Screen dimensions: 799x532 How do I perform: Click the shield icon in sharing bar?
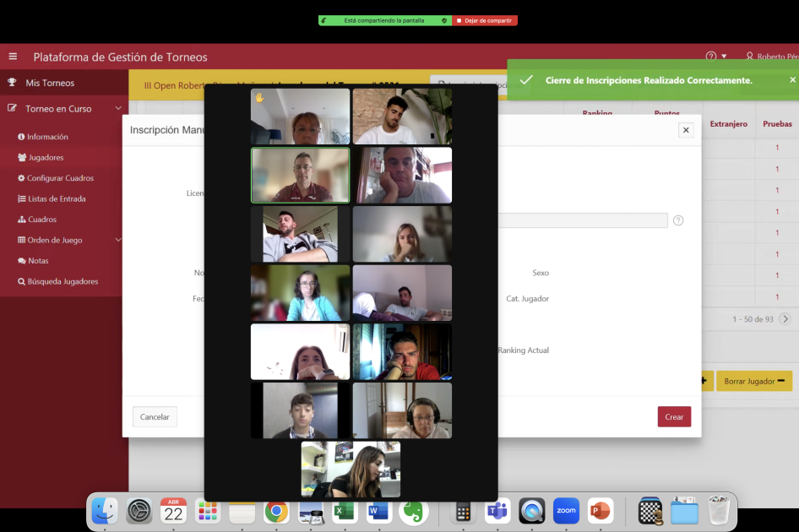tap(444, 20)
